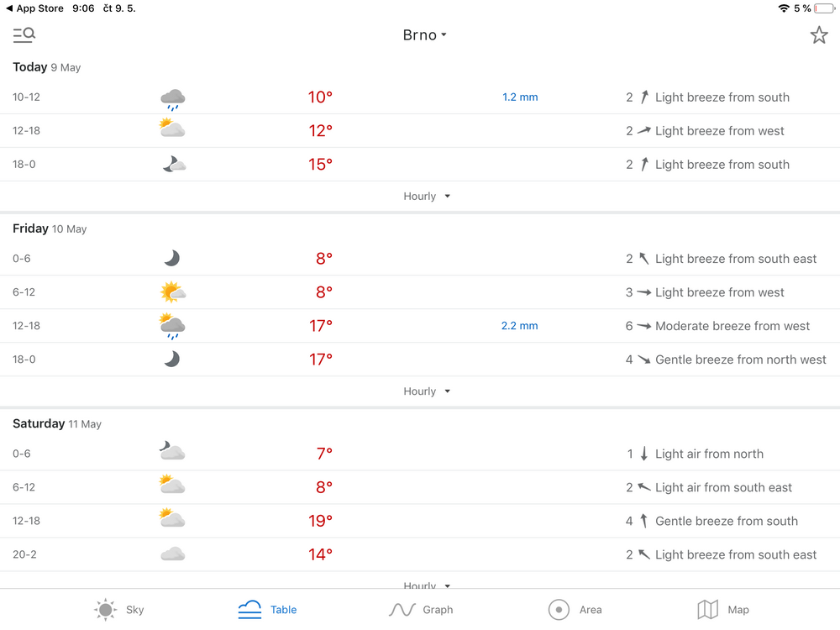The height and width of the screenshot is (630, 840).
Task: Switch to the Sky tab
Action: click(x=119, y=610)
